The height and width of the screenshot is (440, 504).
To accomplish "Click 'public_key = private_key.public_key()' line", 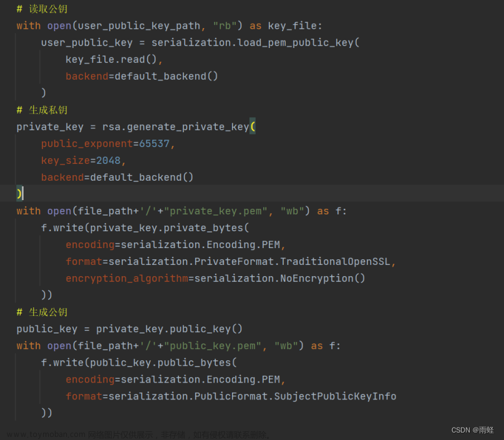I will pos(130,329).
